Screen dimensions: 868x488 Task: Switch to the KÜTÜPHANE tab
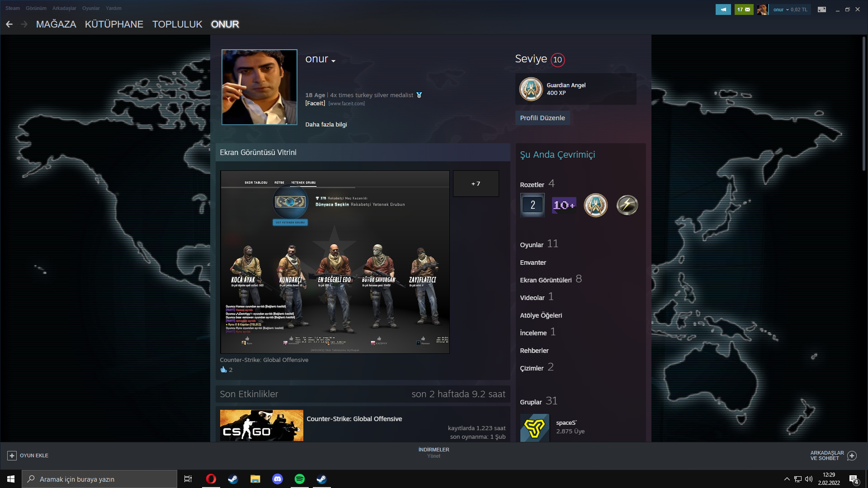114,24
